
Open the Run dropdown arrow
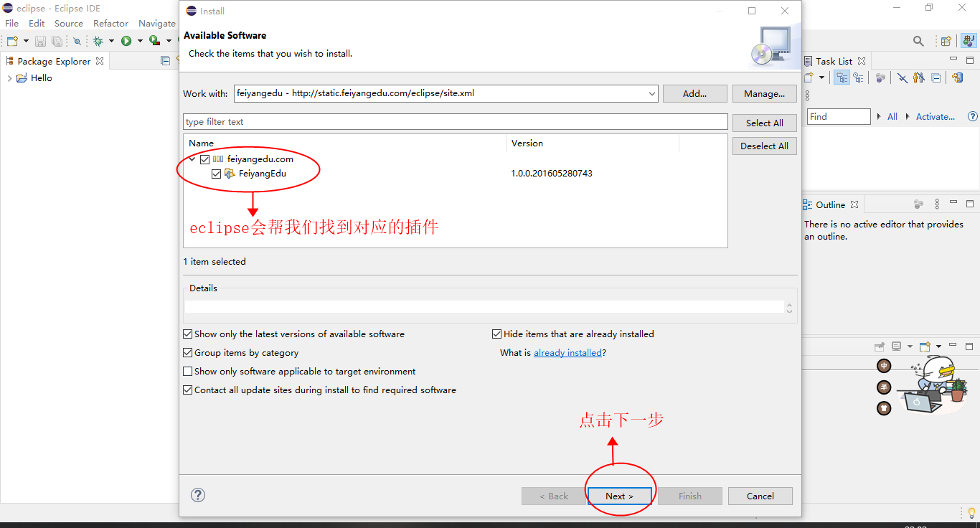point(140,41)
